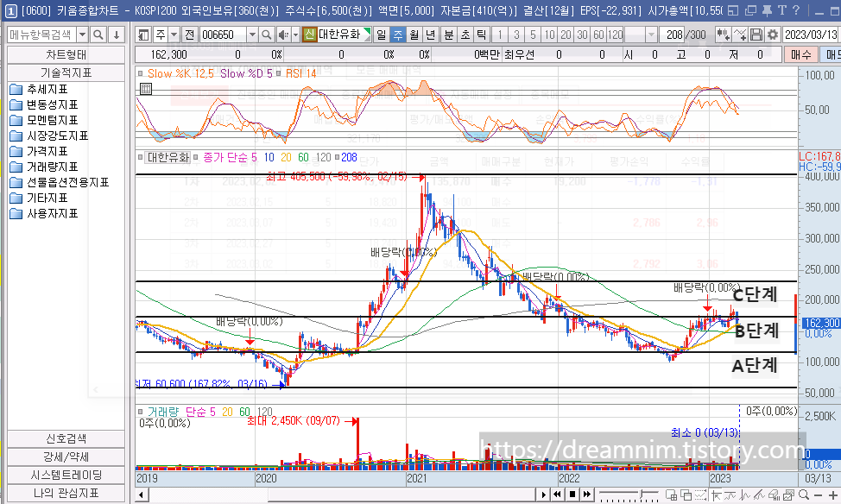Viewport: 841px width, 504px height.
Task: Open the menu search dropdown arrow
Action: coord(82,35)
